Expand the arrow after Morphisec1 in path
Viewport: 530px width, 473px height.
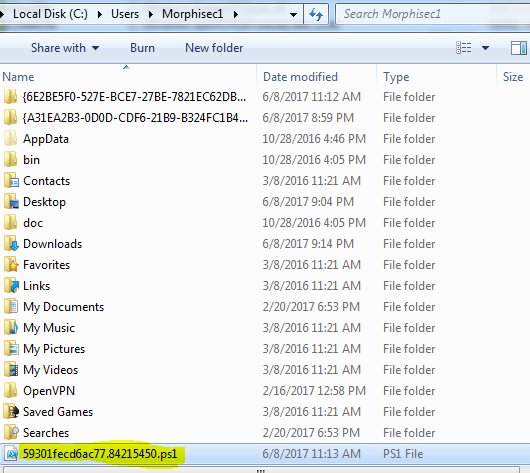tap(236, 14)
